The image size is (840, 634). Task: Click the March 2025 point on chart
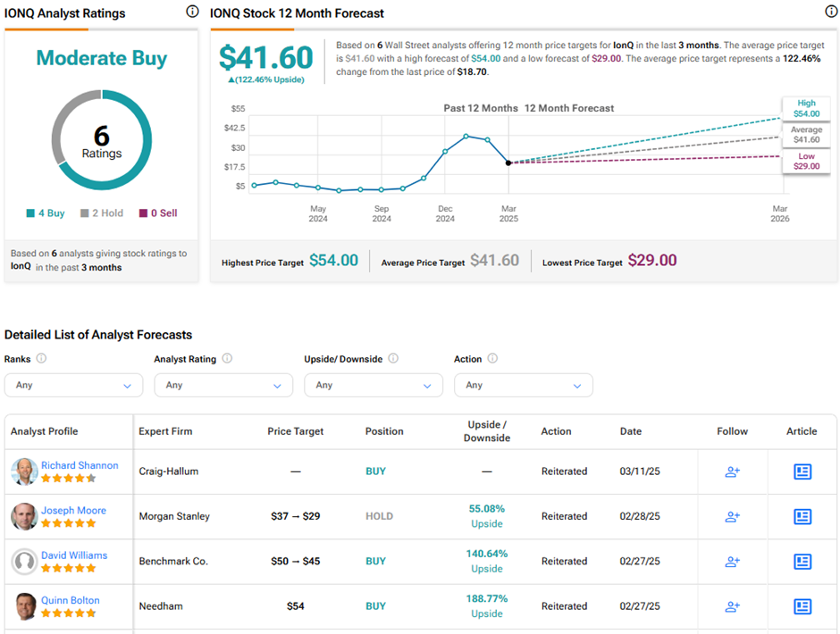508,163
